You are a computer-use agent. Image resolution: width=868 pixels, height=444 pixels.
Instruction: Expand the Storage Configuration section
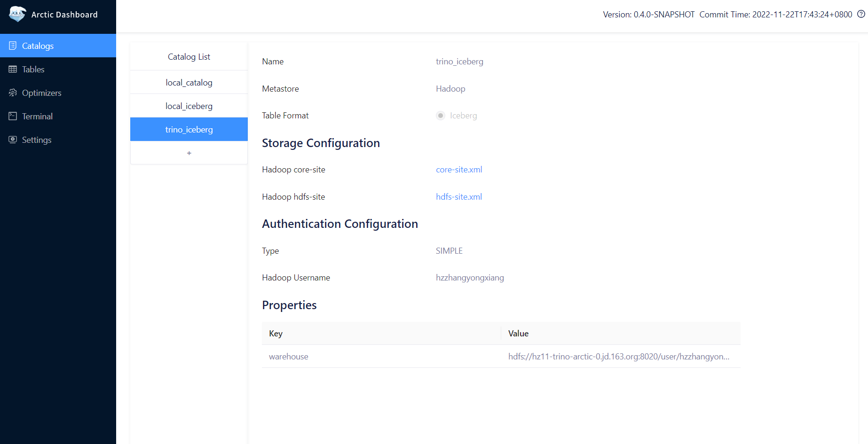[321, 143]
